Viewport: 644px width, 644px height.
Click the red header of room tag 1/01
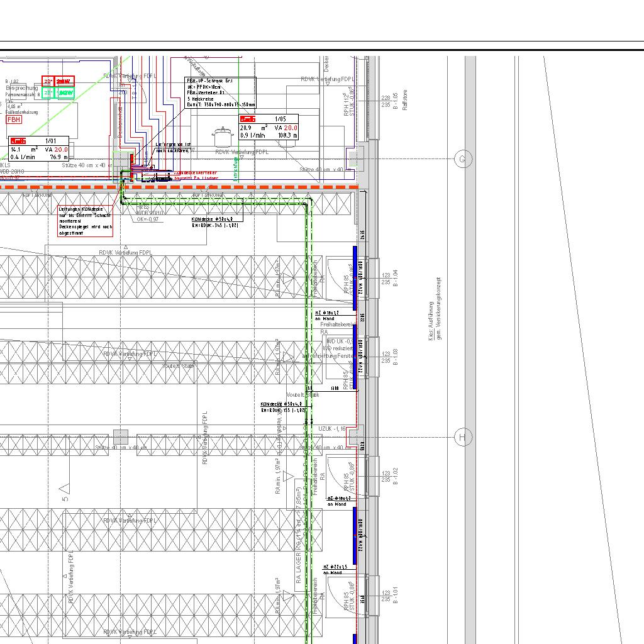(x=19, y=140)
